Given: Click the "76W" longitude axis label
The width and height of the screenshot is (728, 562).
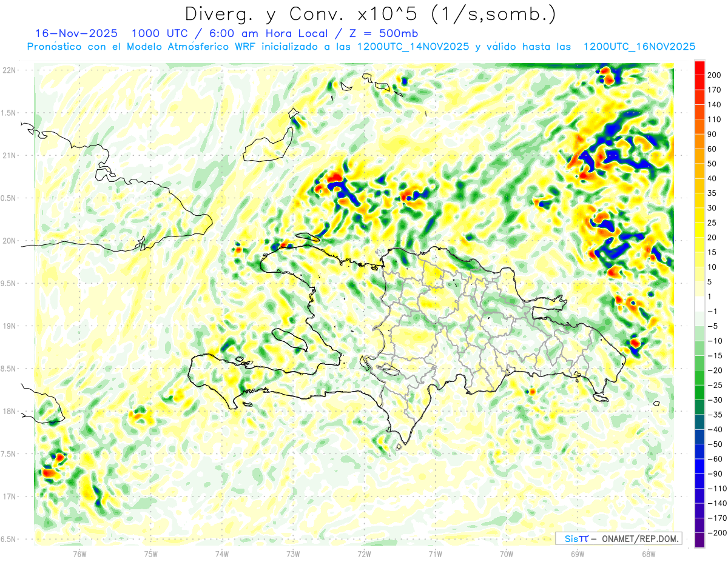Looking at the screenshot, I should pos(79,554).
